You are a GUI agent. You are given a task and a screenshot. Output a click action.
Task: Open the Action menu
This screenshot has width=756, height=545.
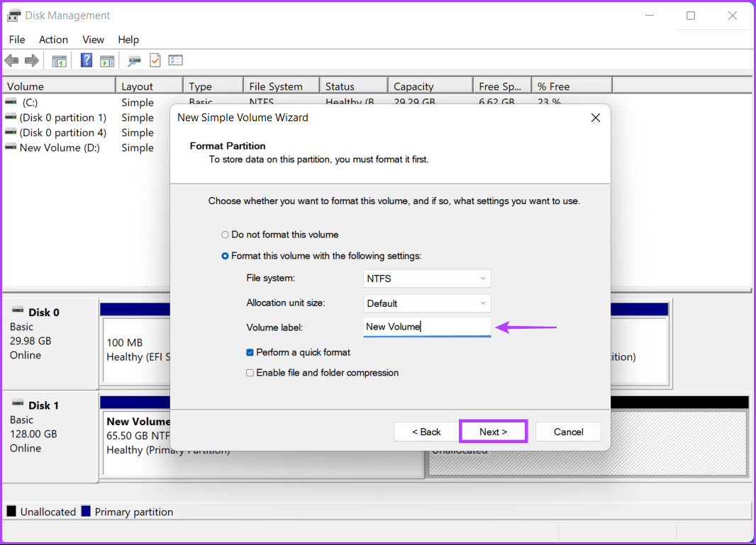click(x=53, y=40)
